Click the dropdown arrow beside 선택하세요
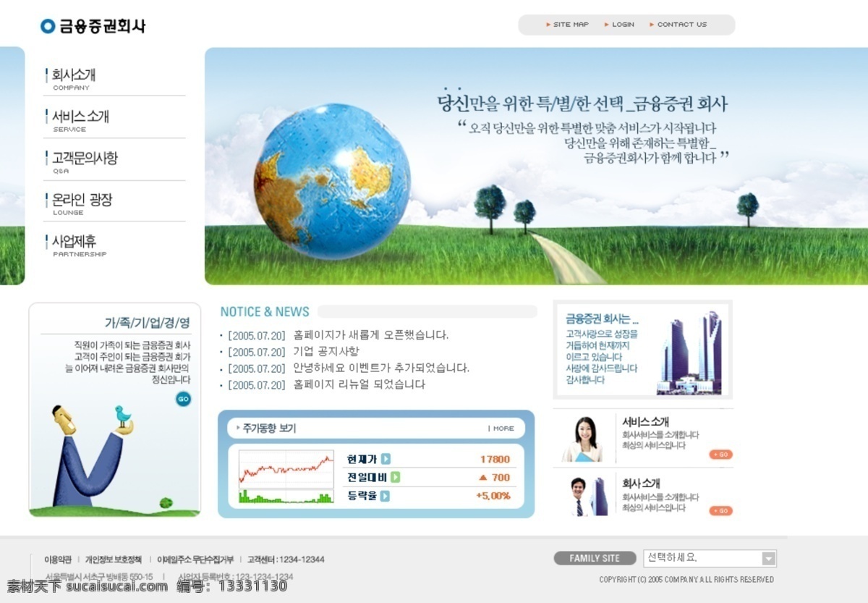868x603 pixels. (x=768, y=558)
